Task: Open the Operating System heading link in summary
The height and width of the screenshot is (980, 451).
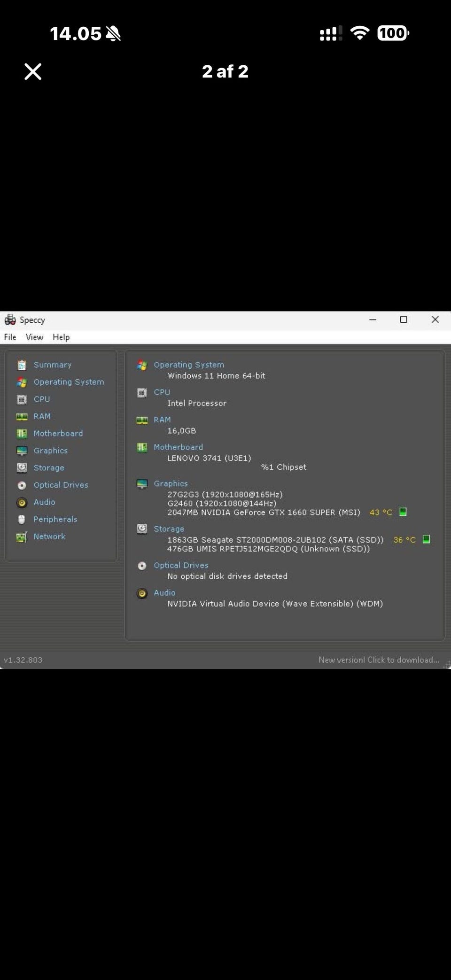Action: pyautogui.click(x=189, y=365)
